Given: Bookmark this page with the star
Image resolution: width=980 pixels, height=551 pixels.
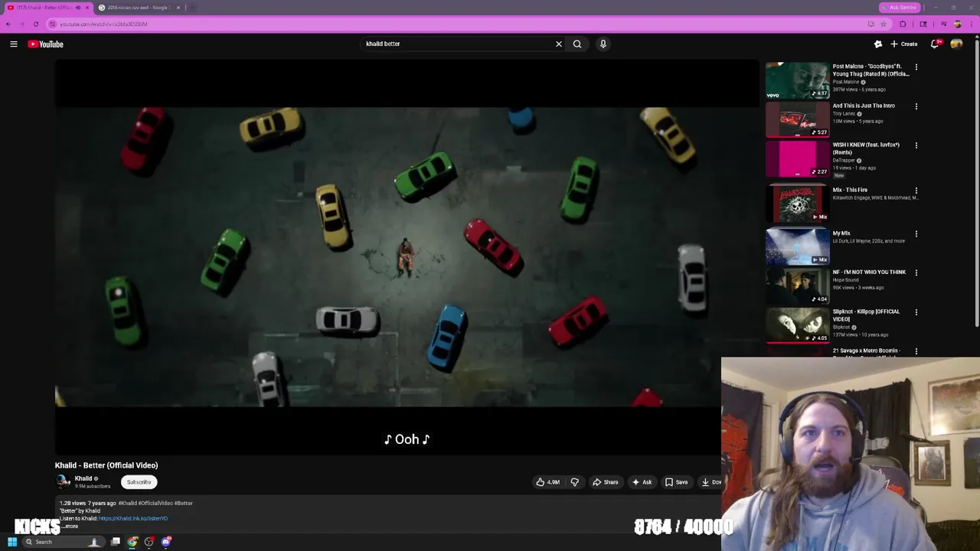Looking at the screenshot, I should pos(884,24).
